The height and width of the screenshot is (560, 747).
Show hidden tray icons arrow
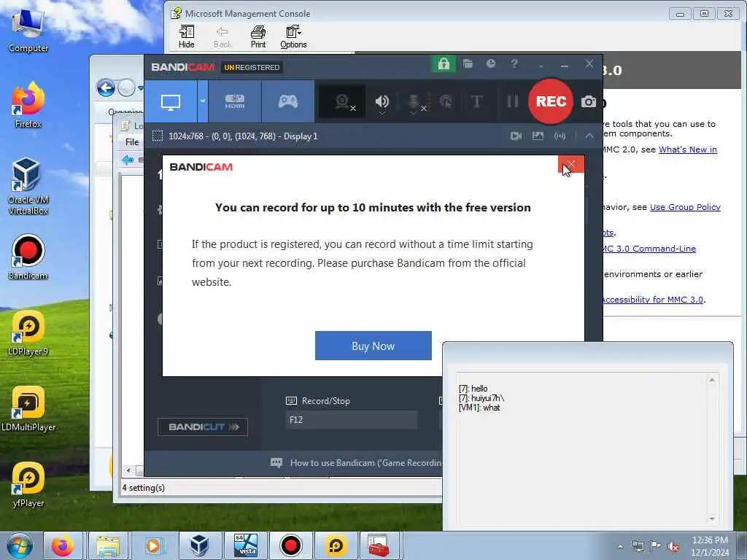(620, 547)
